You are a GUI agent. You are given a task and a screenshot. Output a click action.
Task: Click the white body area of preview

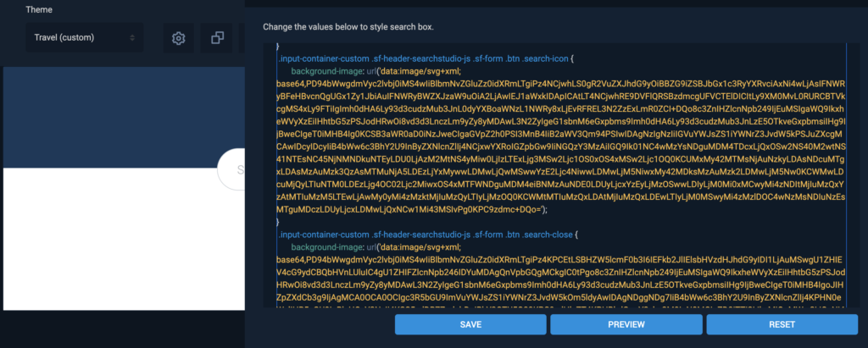pos(111,238)
